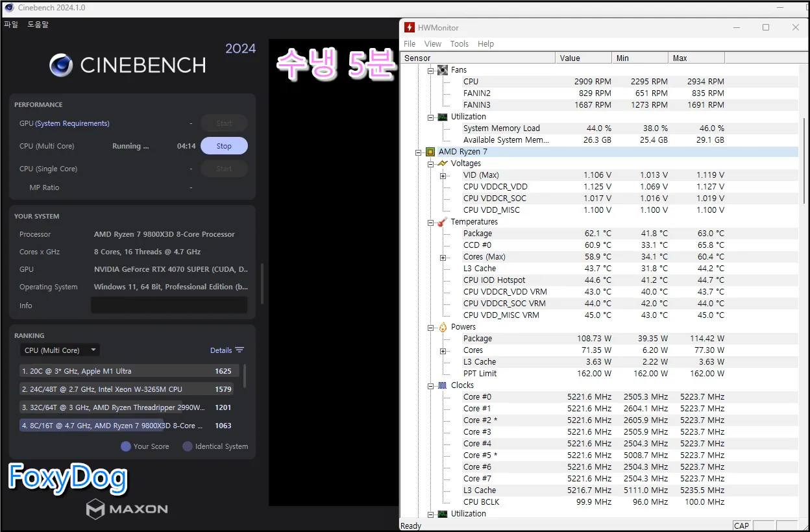Open HWMonitor View menu

point(433,44)
